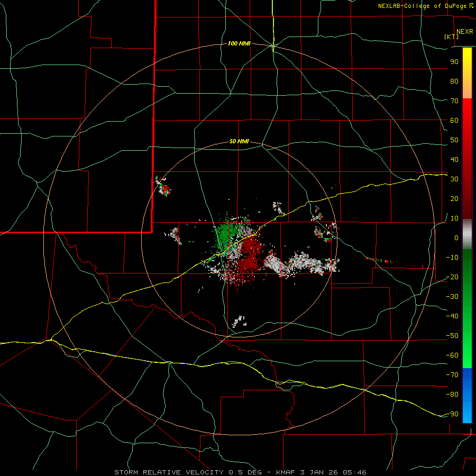Viewport: 476px width, 476px height.
Task: Click the dark red outbound velocity cluster
Action: tap(249, 255)
